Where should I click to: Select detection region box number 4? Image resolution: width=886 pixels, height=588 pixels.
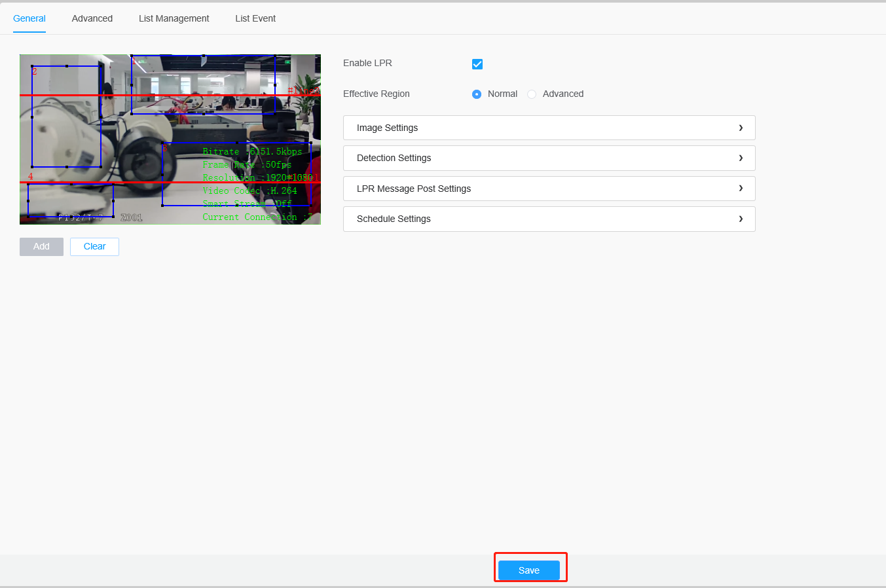pyautogui.click(x=71, y=200)
